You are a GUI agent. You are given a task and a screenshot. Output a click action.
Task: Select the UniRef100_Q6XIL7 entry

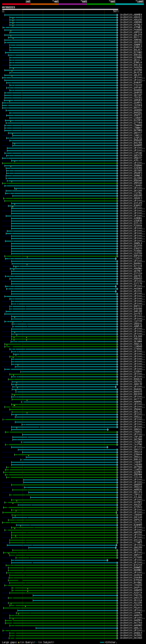(x=131, y=60)
